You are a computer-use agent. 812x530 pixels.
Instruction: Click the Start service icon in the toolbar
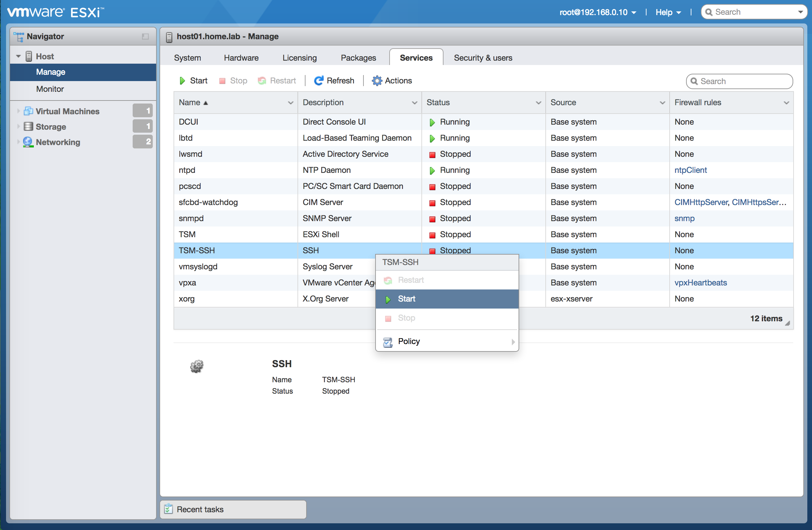pyautogui.click(x=182, y=80)
